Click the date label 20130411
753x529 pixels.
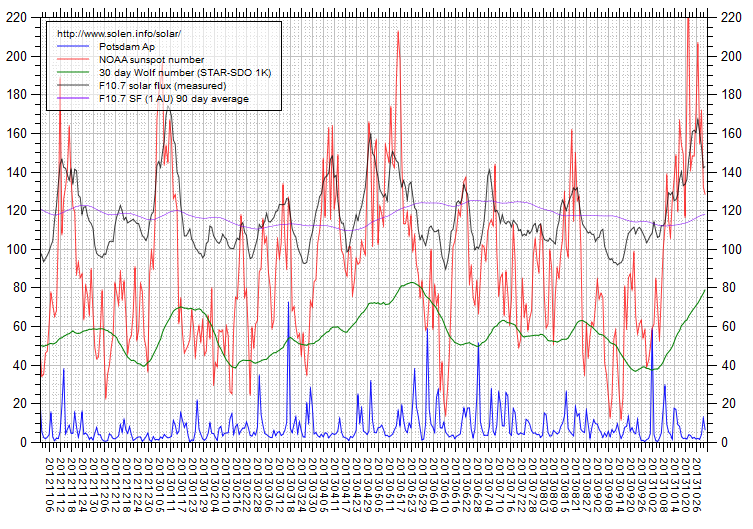[x=336, y=485]
